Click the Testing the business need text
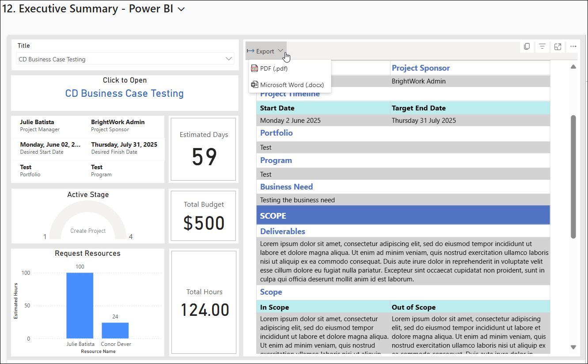Screen dimensions: 588x364 click(x=297, y=200)
